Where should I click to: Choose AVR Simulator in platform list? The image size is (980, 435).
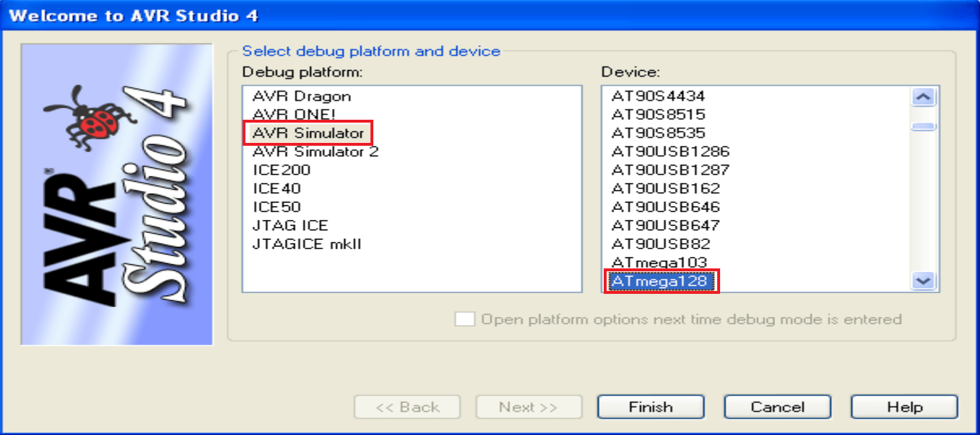click(x=308, y=133)
